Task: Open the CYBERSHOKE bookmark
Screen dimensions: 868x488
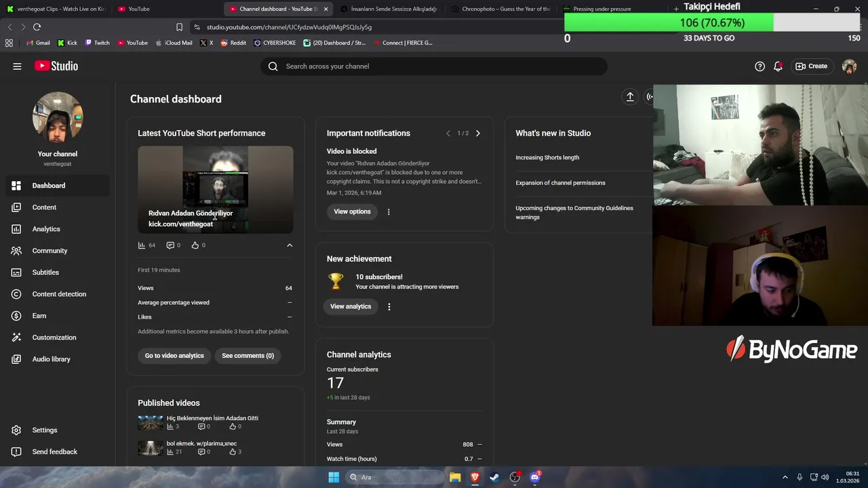Action: 275,43
